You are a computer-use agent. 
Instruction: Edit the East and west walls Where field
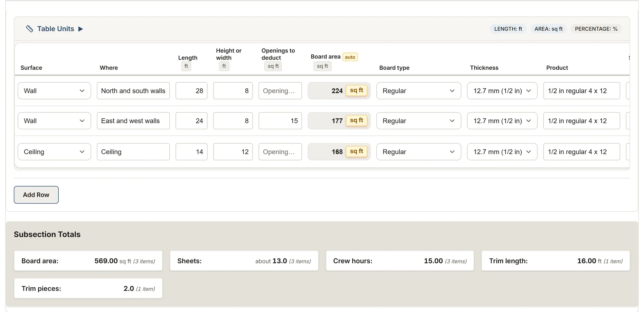coord(133,121)
